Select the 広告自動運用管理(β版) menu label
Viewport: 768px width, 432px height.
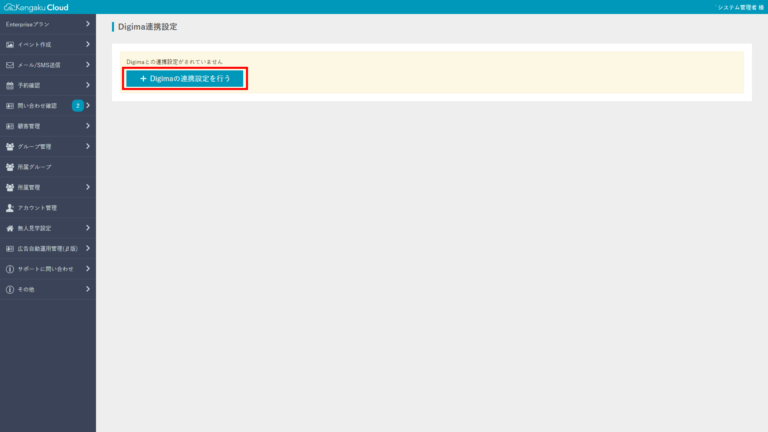47,248
